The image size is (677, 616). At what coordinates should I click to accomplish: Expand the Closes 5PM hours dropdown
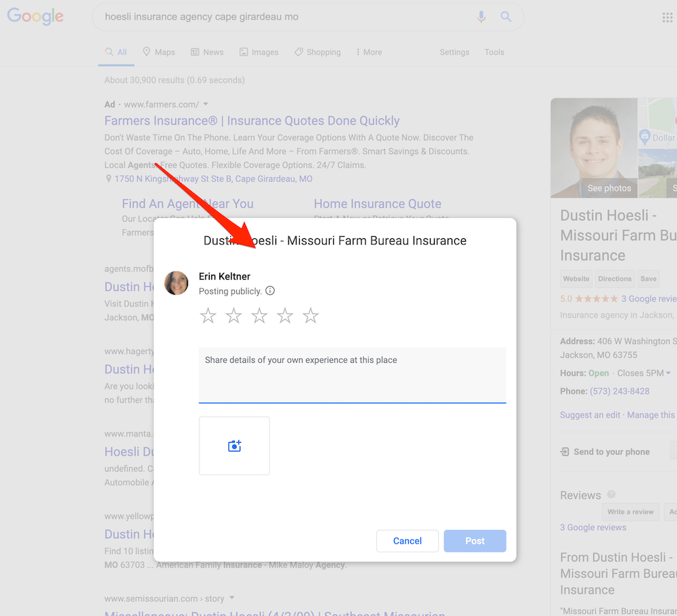click(x=668, y=373)
